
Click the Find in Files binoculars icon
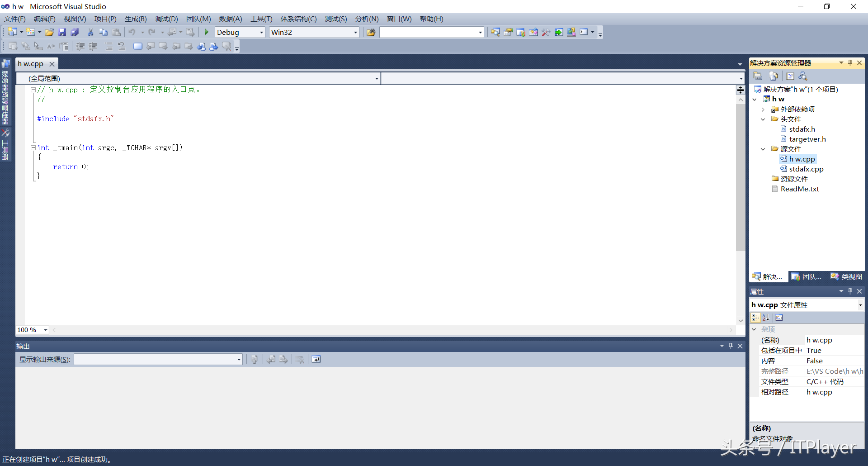coord(371,32)
